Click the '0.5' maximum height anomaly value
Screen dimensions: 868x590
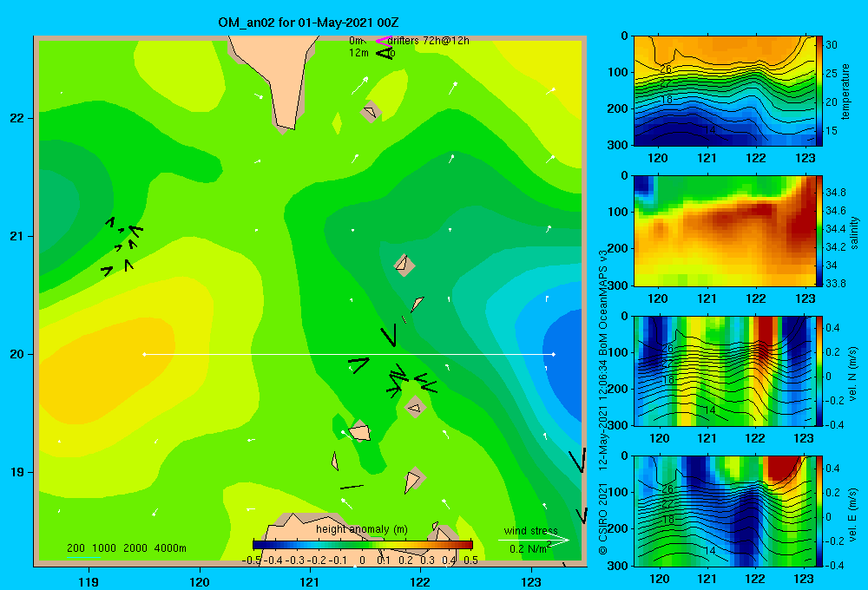(x=470, y=560)
